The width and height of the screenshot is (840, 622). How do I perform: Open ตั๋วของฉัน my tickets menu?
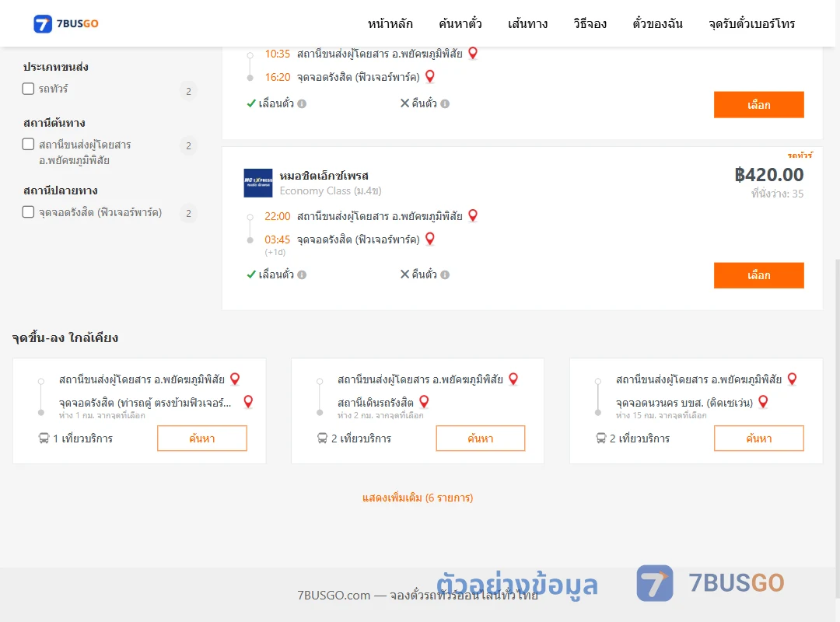(x=657, y=23)
